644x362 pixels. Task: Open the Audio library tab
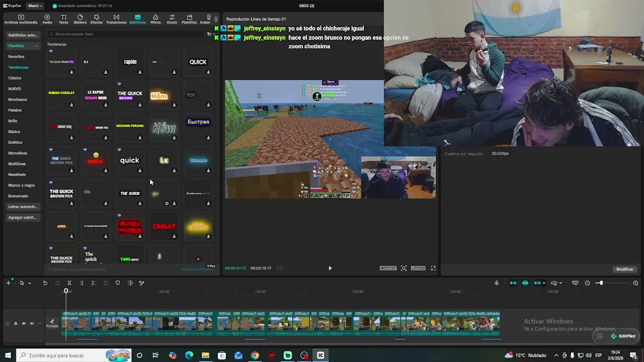click(47, 19)
